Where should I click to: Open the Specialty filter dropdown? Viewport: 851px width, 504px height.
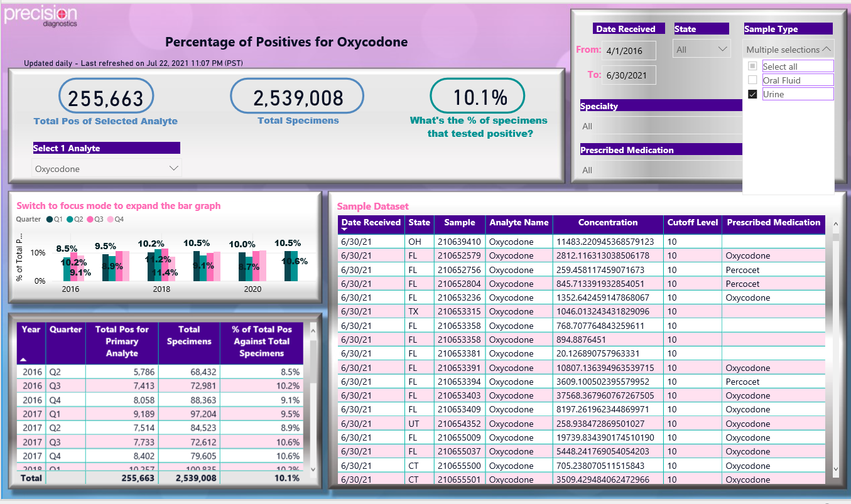point(661,126)
